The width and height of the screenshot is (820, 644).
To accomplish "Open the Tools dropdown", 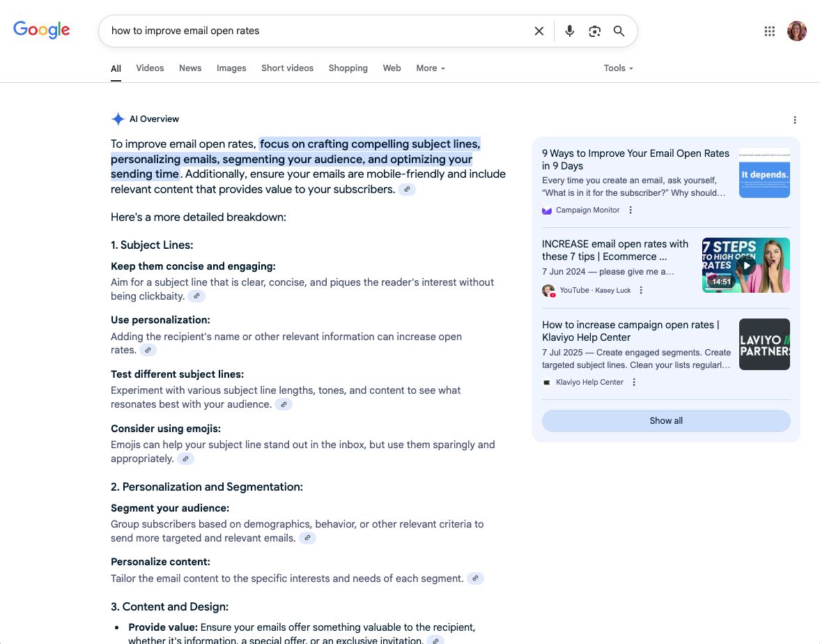I will [618, 68].
